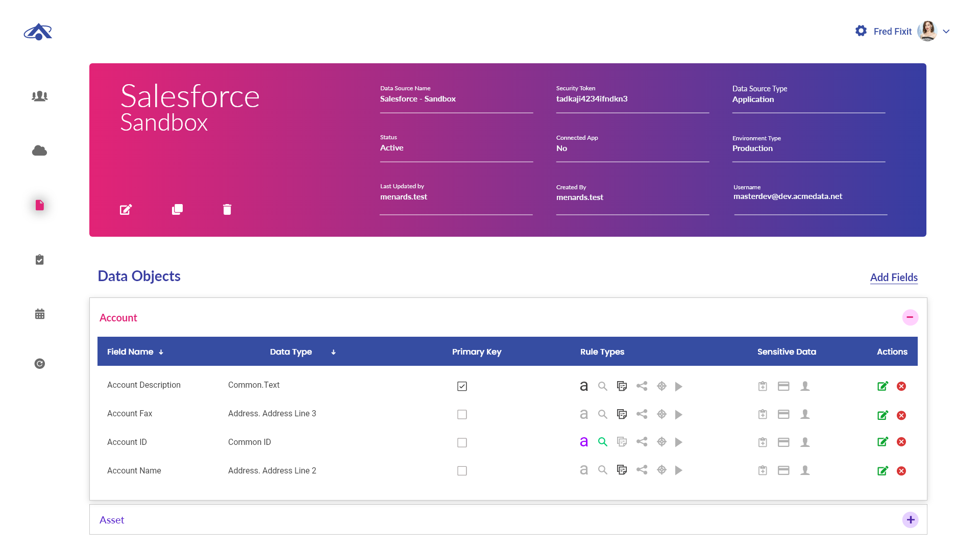Screen dimensions: 980x551
Task: Click green search rule icon for Account ID
Action: 603,442
